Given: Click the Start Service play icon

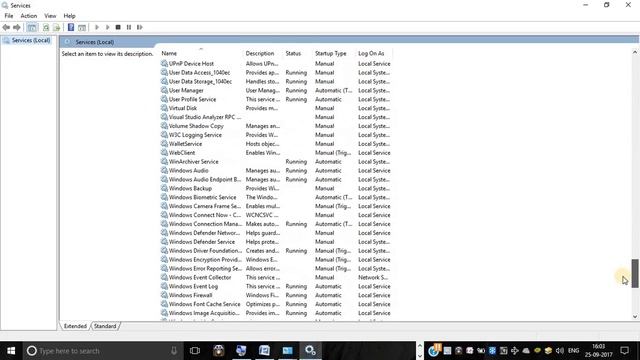Looking at the screenshot, I should pos(97,27).
